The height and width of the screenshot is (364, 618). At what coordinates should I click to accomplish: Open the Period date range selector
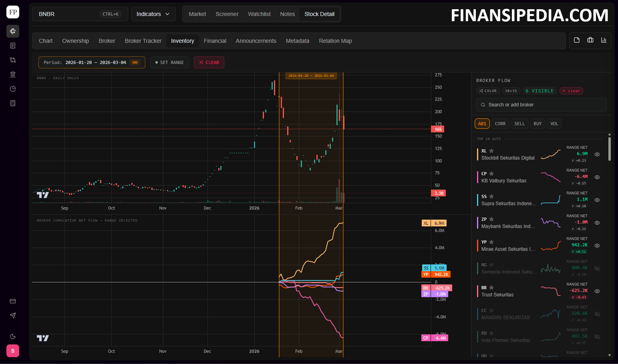(x=92, y=62)
